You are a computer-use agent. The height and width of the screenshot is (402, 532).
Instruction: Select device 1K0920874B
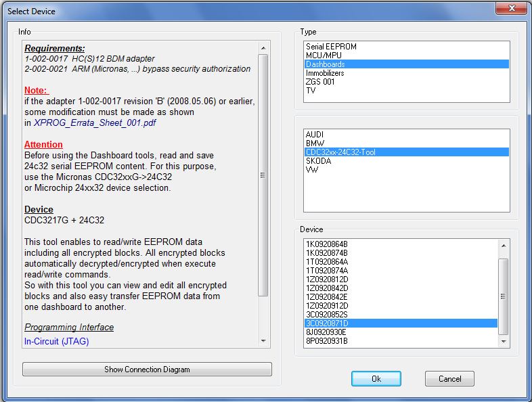(x=401, y=252)
